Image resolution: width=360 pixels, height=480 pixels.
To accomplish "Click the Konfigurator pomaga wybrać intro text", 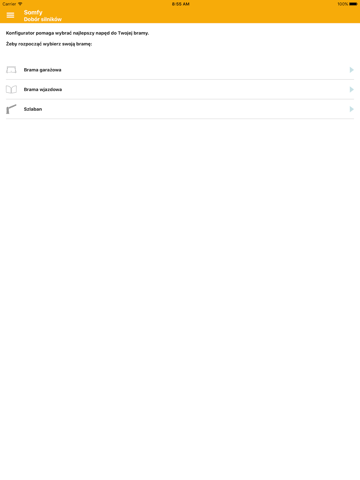I will pyautogui.click(x=77, y=33).
